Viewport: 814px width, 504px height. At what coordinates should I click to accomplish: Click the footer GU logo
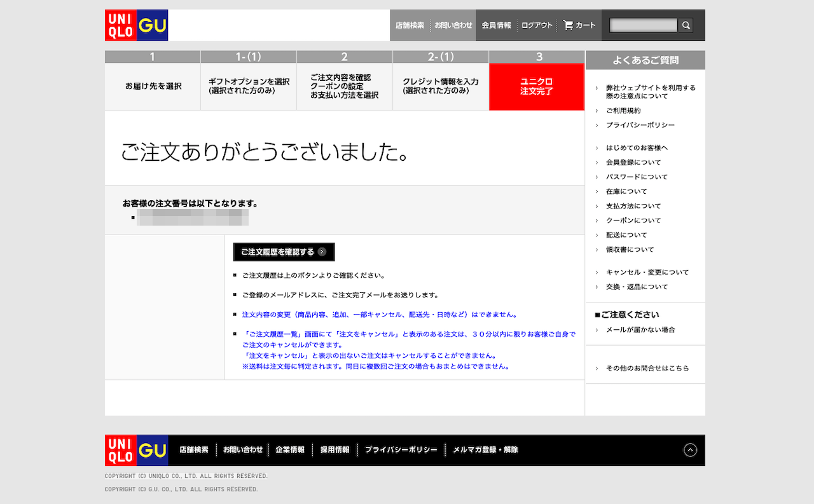(x=153, y=450)
